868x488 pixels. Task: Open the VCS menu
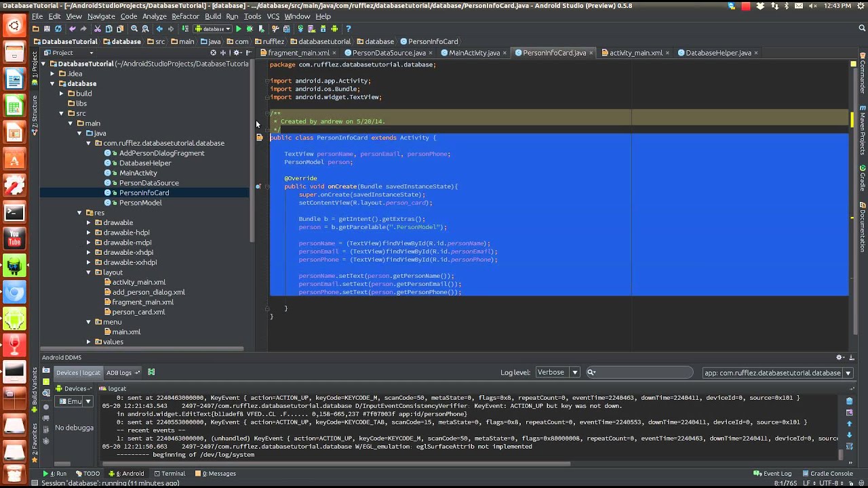click(x=273, y=16)
